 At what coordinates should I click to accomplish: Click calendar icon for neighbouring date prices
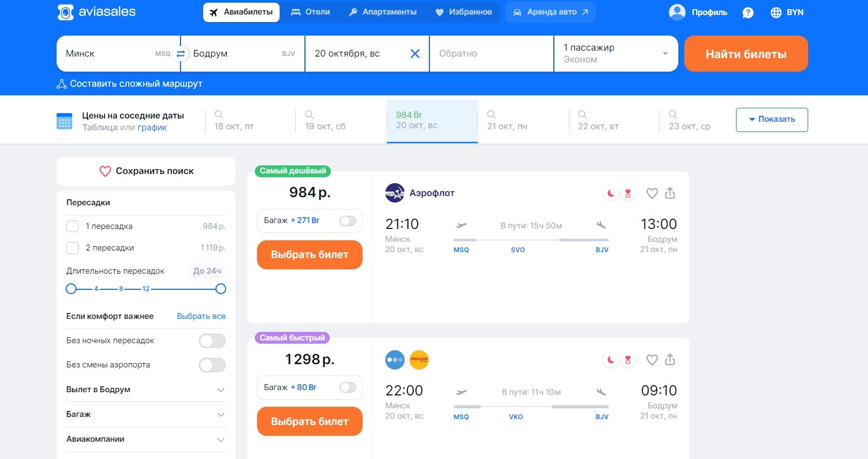click(x=64, y=121)
